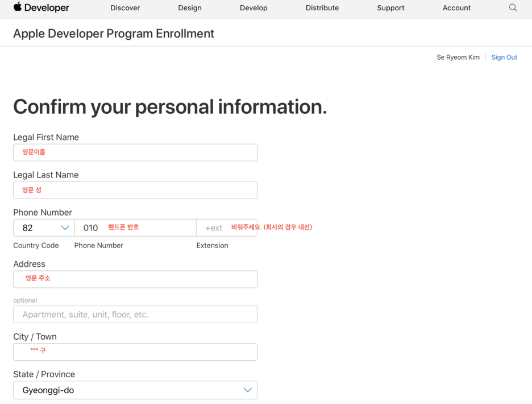532x404 pixels.
Task: Click the Se Ryeom Kim account name
Action: (x=458, y=57)
